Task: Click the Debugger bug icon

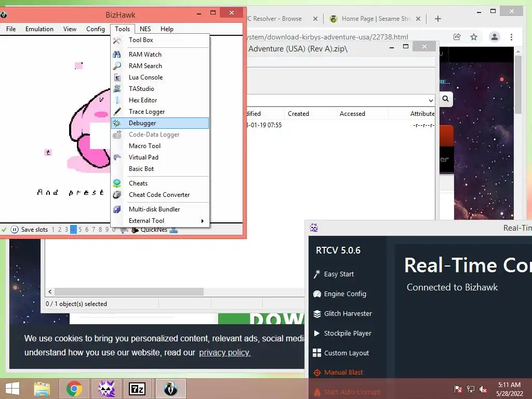Action: point(117,123)
